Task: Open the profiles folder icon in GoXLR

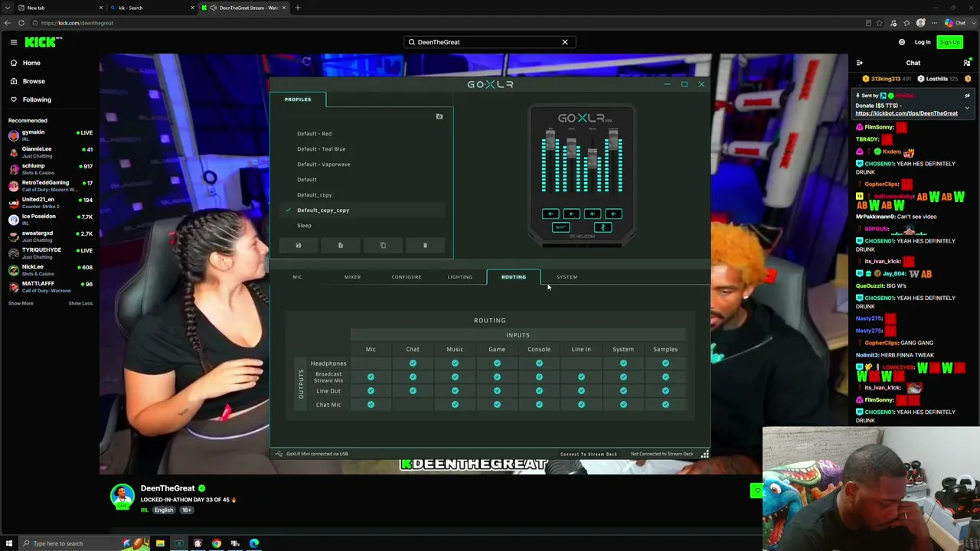Action: click(x=439, y=116)
